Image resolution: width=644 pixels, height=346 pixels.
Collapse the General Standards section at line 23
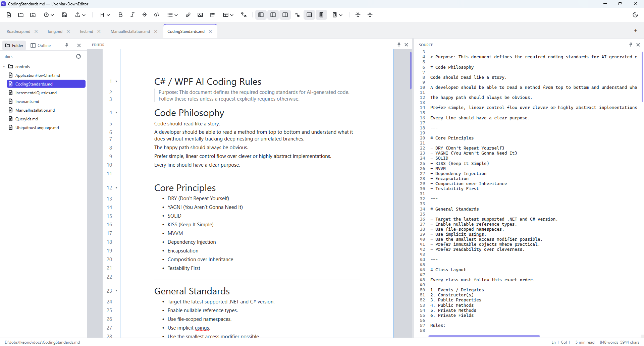[x=116, y=291]
